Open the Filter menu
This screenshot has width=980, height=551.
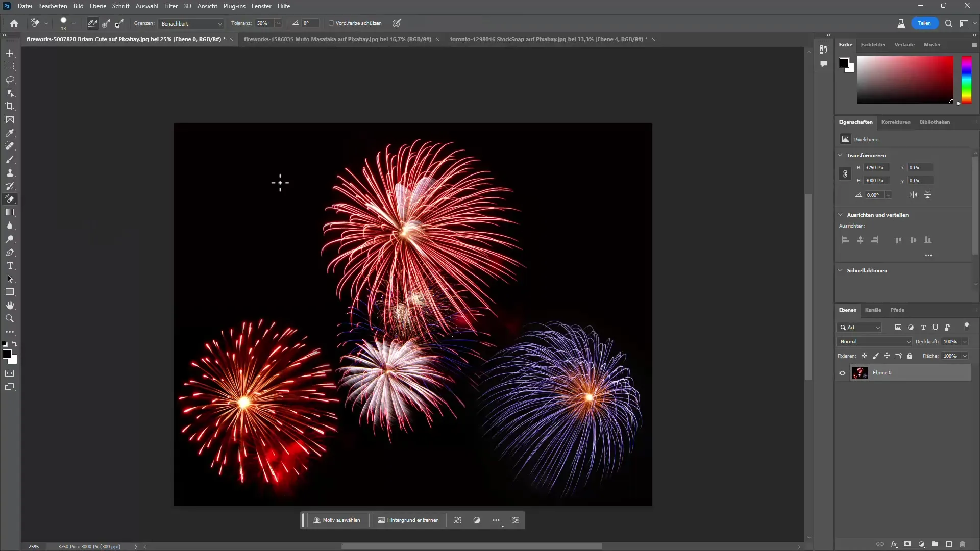(x=171, y=6)
